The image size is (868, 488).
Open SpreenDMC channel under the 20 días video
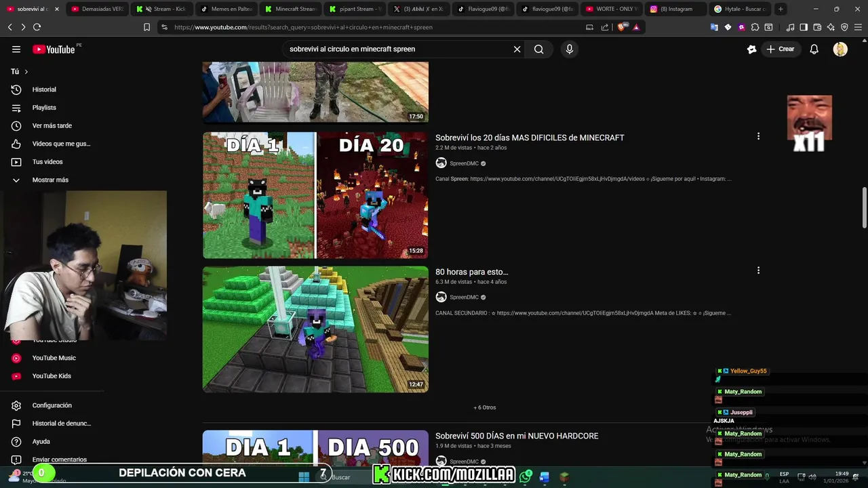click(x=464, y=163)
